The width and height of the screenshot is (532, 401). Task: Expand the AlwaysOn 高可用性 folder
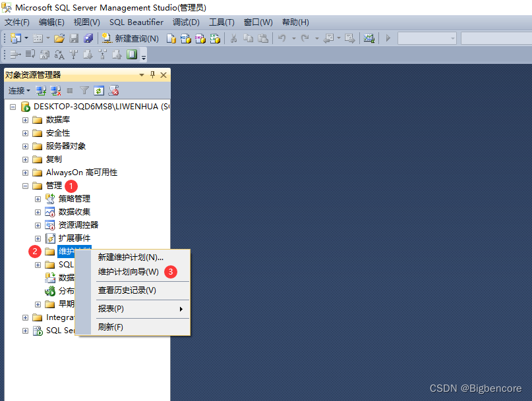click(x=25, y=173)
